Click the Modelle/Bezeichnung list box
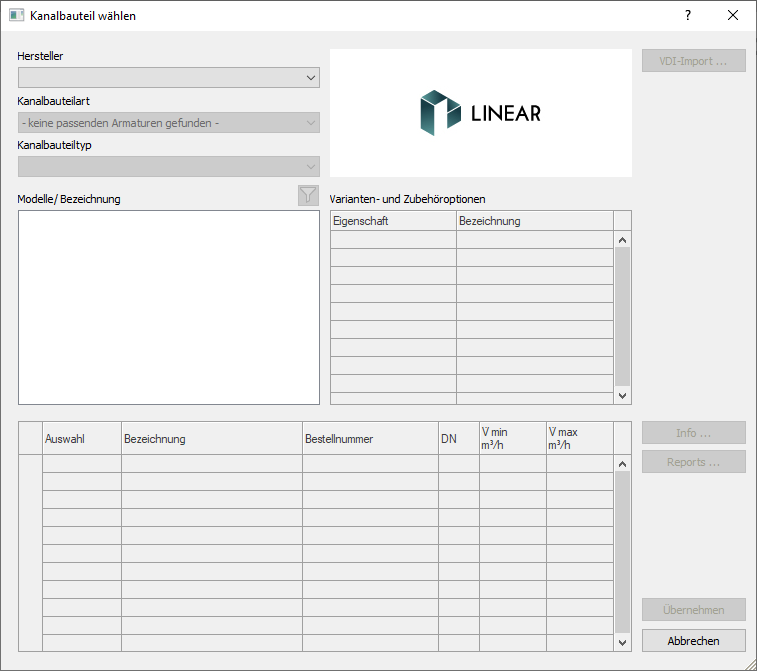 tap(168, 308)
